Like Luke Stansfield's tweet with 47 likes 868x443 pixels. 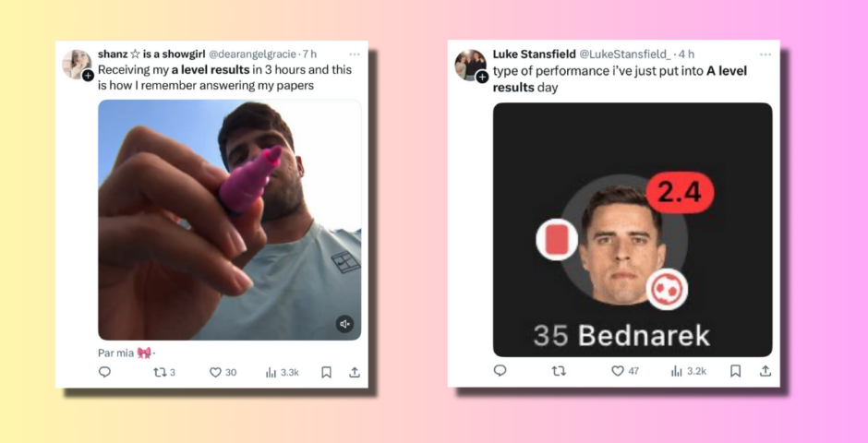click(x=625, y=370)
